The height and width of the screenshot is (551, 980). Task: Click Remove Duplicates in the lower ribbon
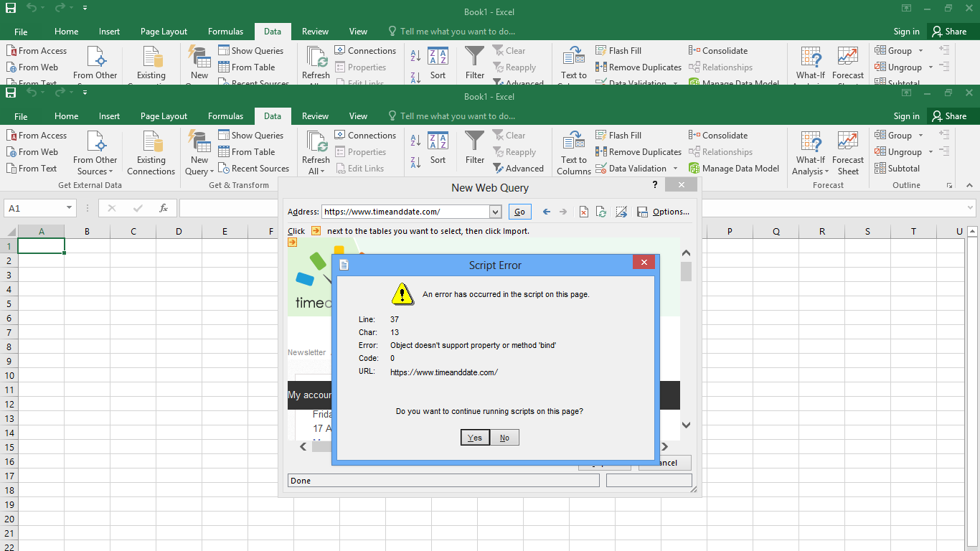tap(639, 152)
